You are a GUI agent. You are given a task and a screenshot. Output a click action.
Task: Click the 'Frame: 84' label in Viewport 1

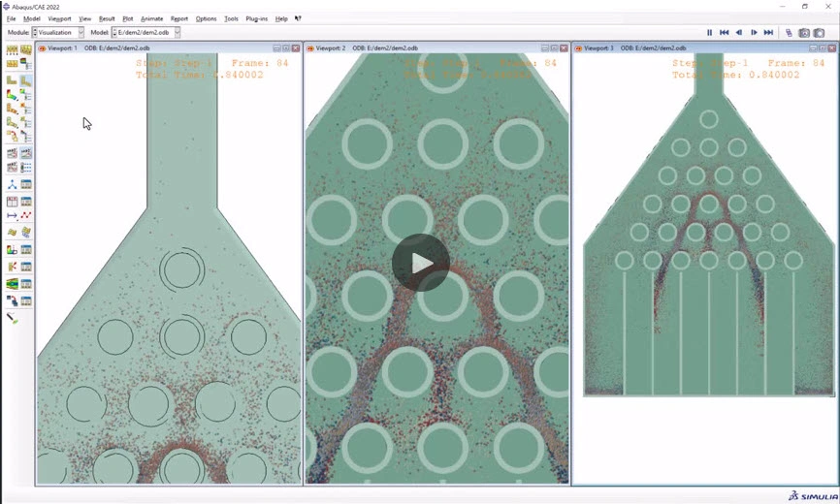[260, 63]
